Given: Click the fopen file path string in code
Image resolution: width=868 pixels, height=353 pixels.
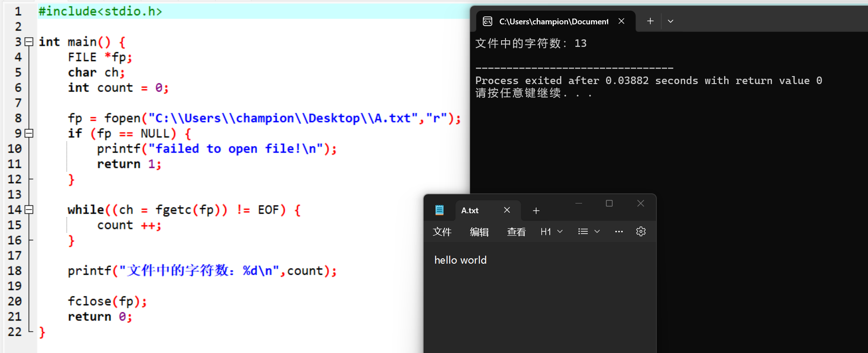Looking at the screenshot, I should pos(283,119).
